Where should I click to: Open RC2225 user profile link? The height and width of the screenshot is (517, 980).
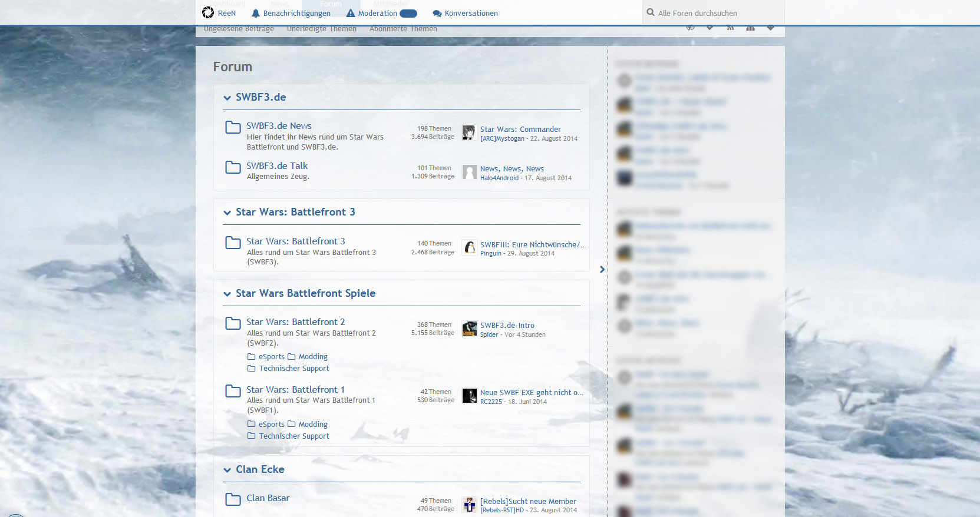point(491,402)
